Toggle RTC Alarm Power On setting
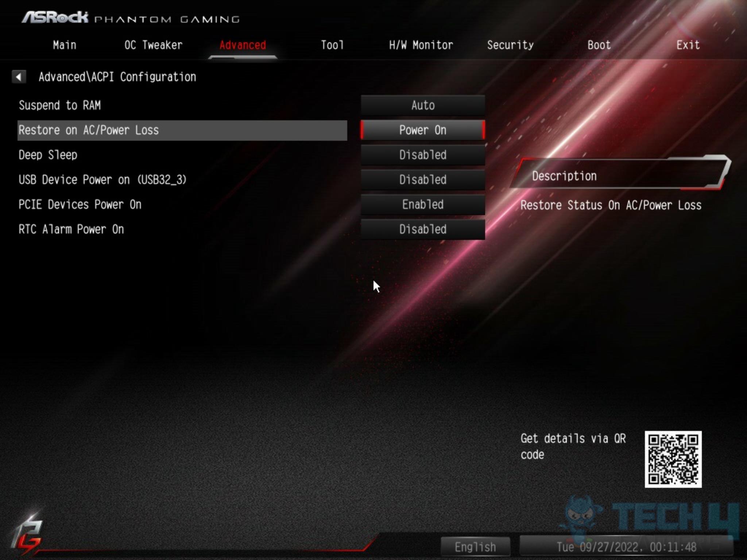This screenshot has height=560, width=747. pyautogui.click(x=423, y=229)
